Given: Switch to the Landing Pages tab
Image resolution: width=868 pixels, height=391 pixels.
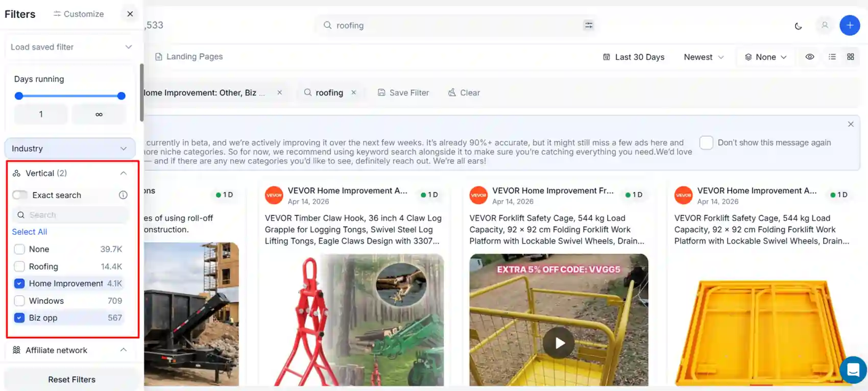Looking at the screenshot, I should point(189,57).
